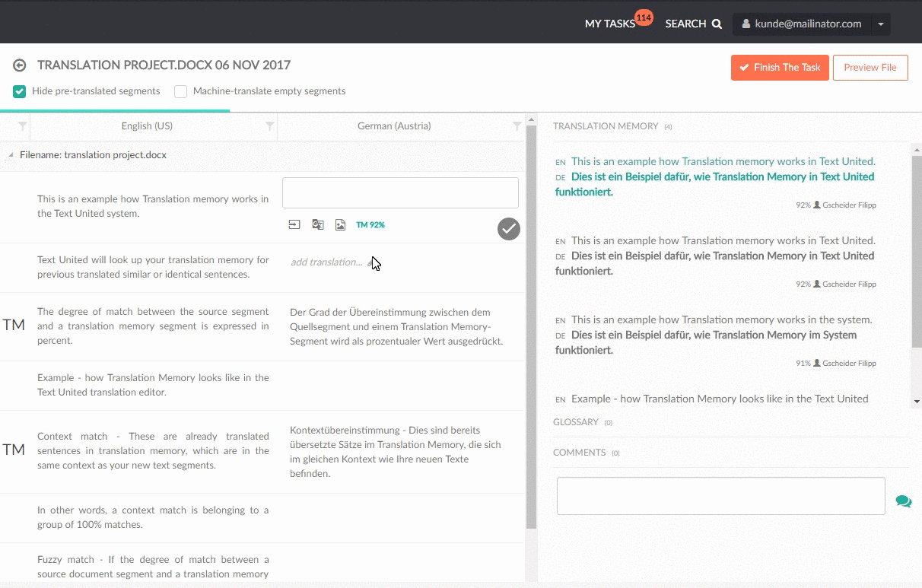Screen dimensions: 922x588
Task: Send comment with the green chat icon
Action: coord(904,501)
